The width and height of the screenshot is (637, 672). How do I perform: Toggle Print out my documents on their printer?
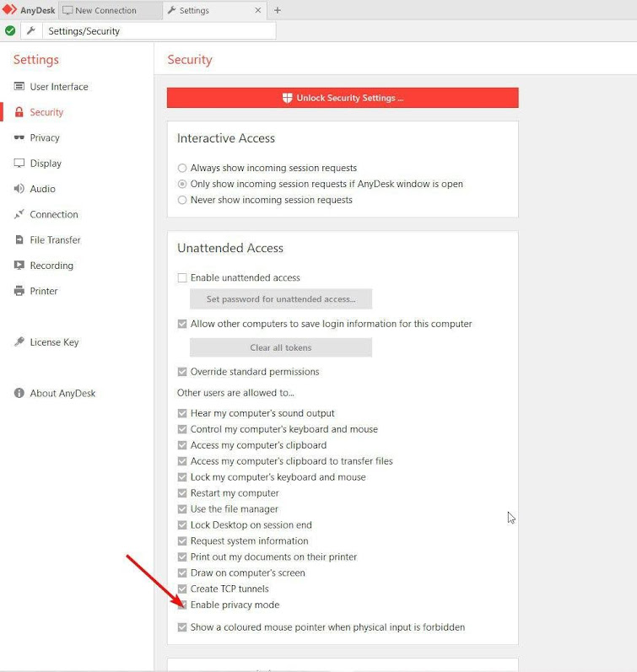182,556
